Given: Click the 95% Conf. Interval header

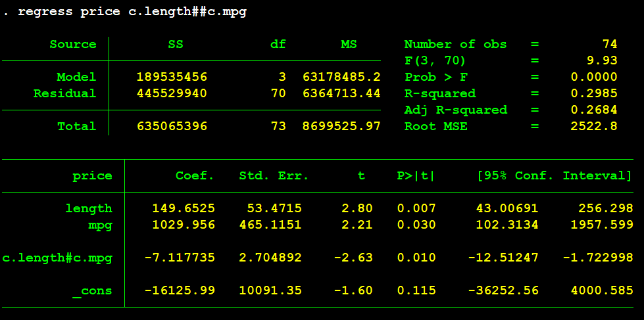Looking at the screenshot, I should point(554,176).
